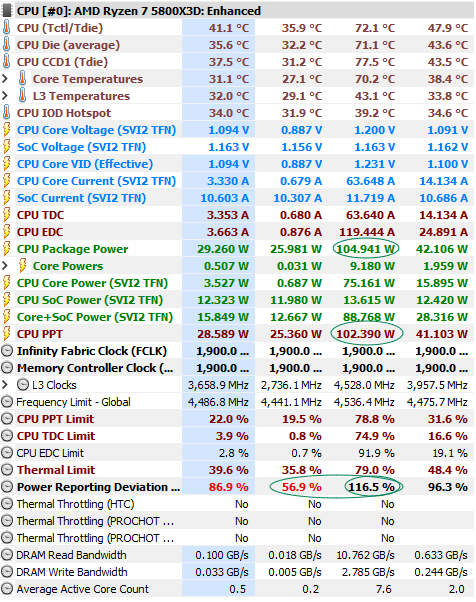The height and width of the screenshot is (602, 476).
Task: Click the lightning icon beside SoC Current (SVI2 TFN)
Action: pos(7,198)
